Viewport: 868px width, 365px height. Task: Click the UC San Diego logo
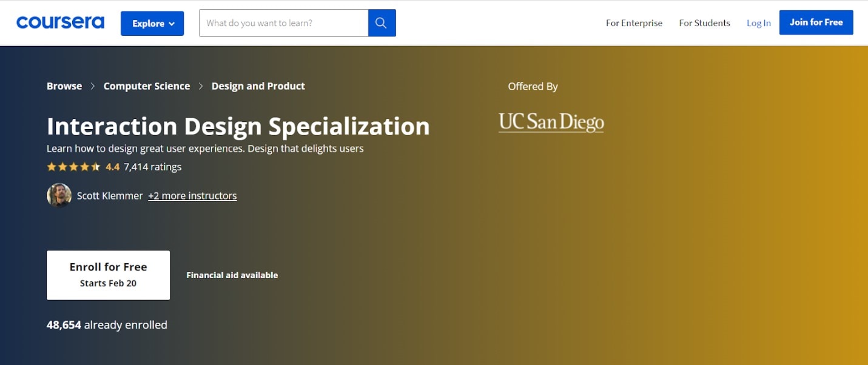coord(551,122)
